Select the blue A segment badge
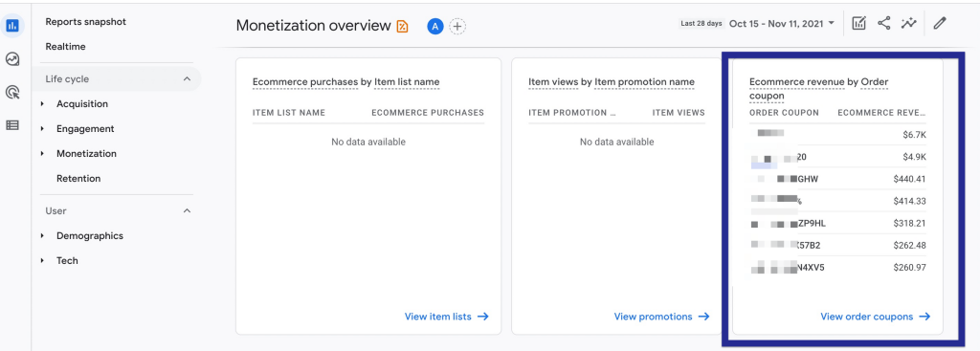The width and height of the screenshot is (980, 351). (x=435, y=26)
